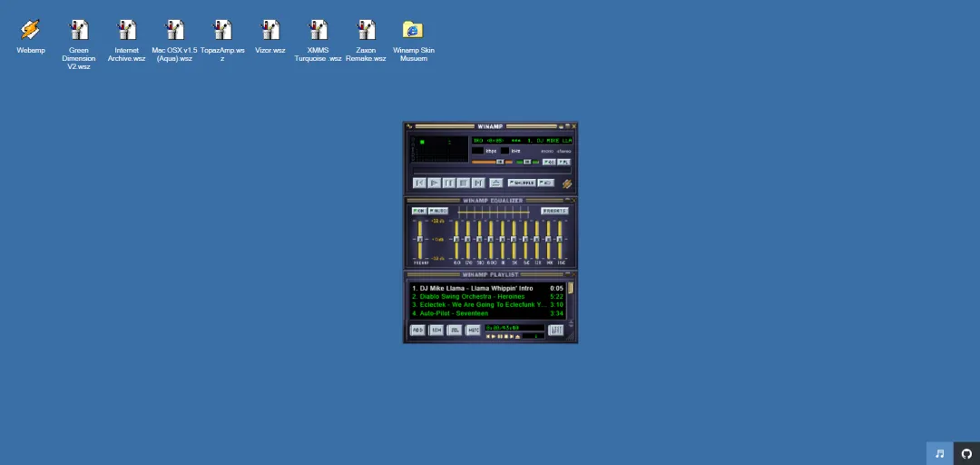The width and height of the screenshot is (980, 465).
Task: Click the 600 Hz equalizer band slider
Action: (x=491, y=239)
